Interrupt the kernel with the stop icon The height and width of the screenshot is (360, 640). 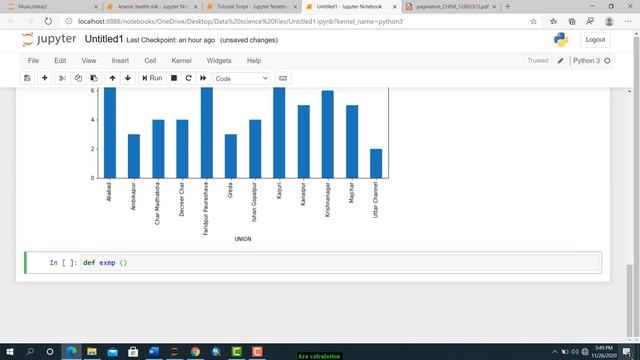(x=174, y=78)
